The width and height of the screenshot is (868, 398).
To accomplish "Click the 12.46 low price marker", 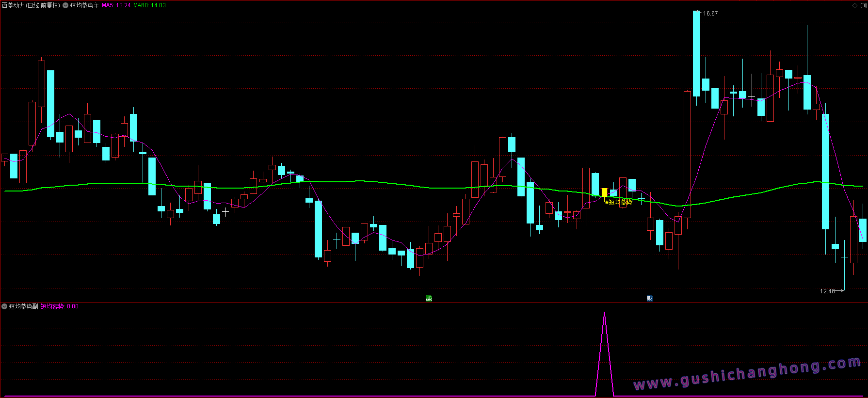I will point(827,291).
